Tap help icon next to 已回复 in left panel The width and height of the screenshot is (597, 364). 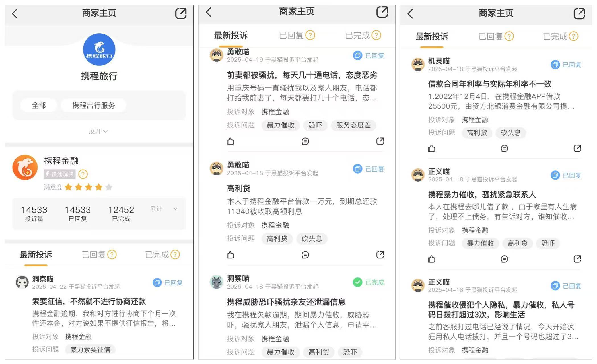112,254
